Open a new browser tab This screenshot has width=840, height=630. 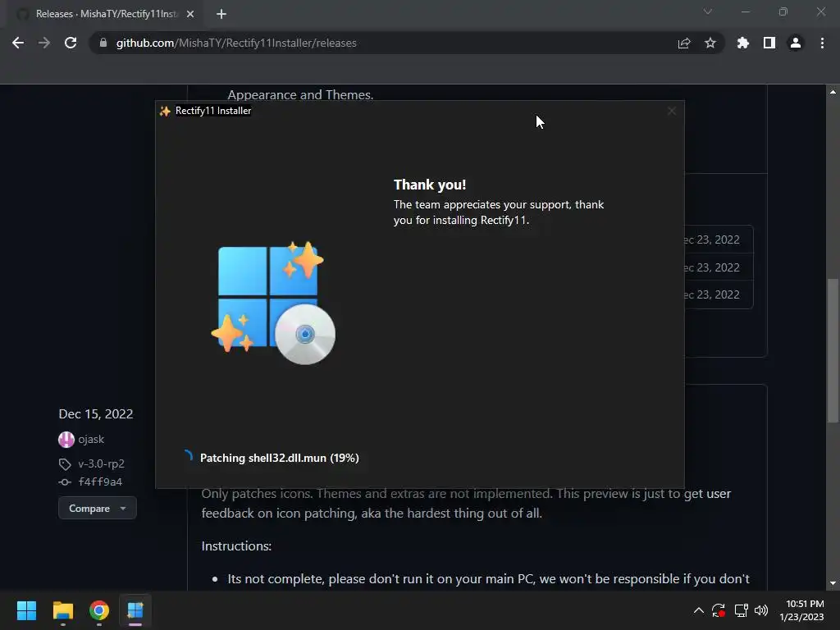(221, 14)
